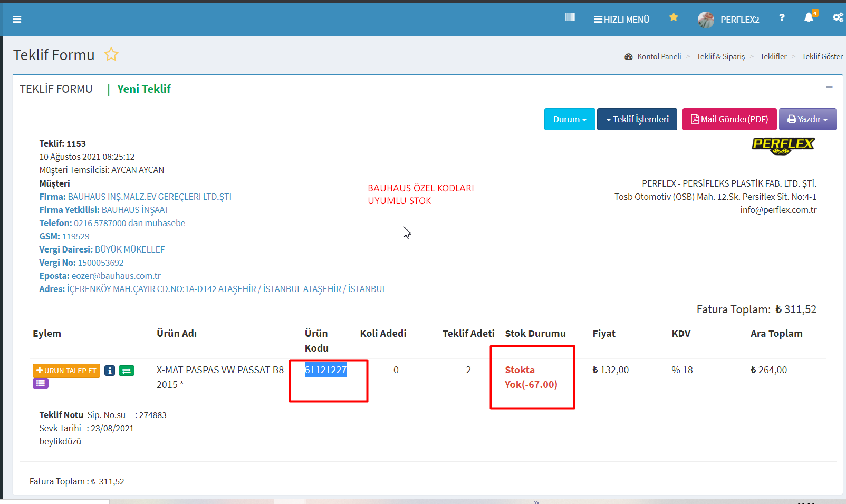Open the notifications bell
This screenshot has width=846, height=504.
click(809, 18)
